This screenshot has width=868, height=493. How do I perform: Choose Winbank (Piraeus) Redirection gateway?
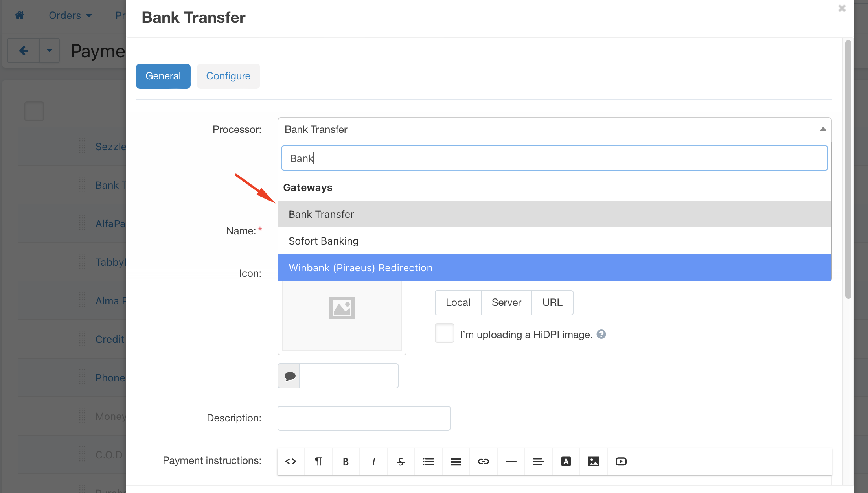coord(360,268)
